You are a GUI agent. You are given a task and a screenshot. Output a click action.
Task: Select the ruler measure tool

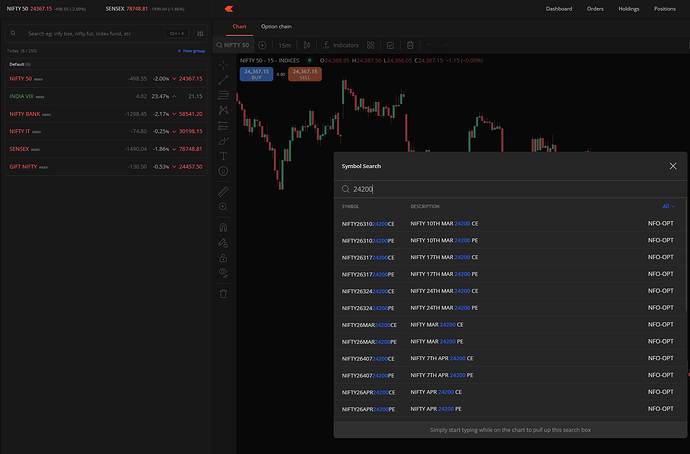(223, 190)
